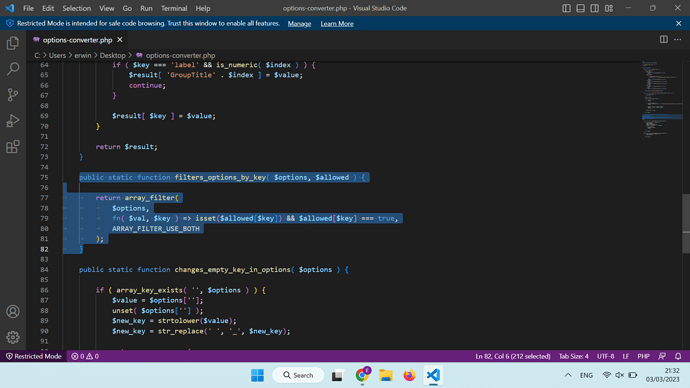Click the taskbar Search box
This screenshot has height=388, width=690.
click(298, 375)
